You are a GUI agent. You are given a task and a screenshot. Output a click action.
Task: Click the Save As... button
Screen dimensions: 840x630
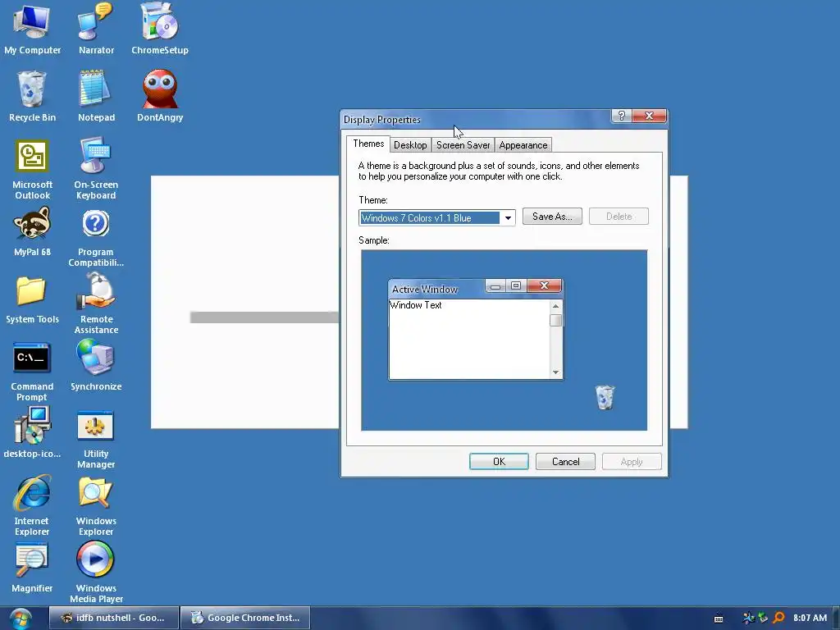click(552, 217)
